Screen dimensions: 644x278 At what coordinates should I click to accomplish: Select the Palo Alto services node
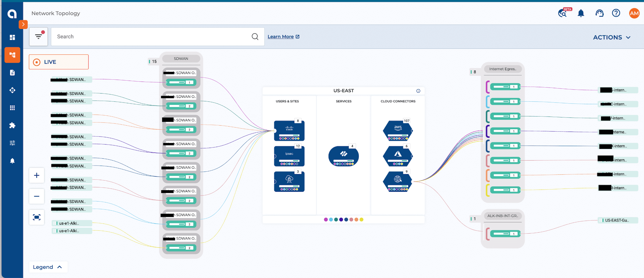pyautogui.click(x=344, y=156)
